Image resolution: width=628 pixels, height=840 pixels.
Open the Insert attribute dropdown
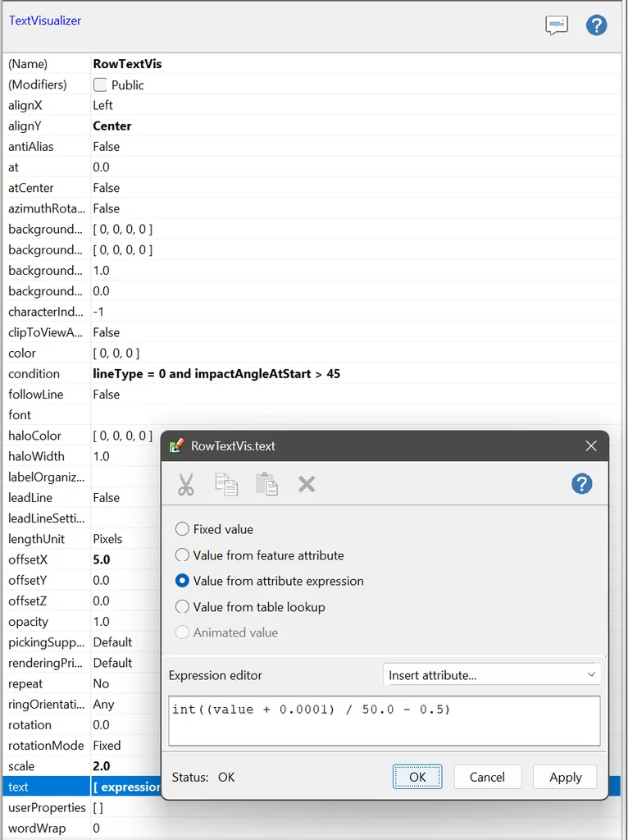pos(491,675)
